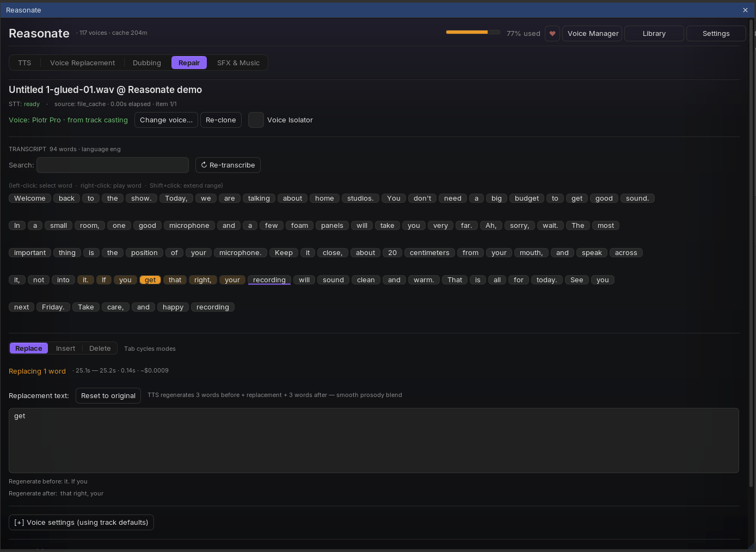This screenshot has height=552, width=756.
Task: Select the word "microphone."
Action: pyautogui.click(x=240, y=253)
